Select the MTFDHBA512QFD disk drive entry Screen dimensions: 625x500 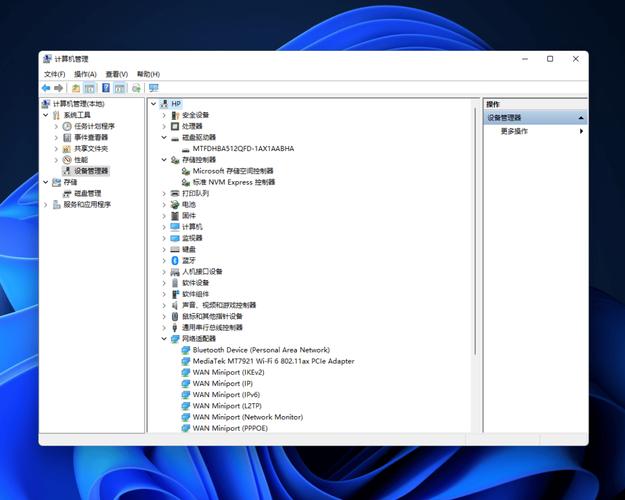(243, 148)
